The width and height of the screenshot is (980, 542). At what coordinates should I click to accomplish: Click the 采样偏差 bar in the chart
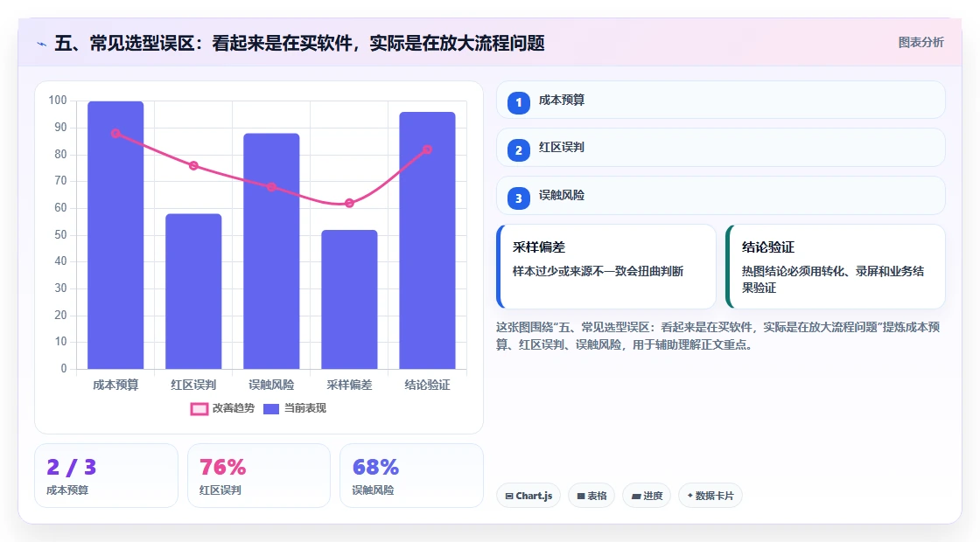point(349,299)
